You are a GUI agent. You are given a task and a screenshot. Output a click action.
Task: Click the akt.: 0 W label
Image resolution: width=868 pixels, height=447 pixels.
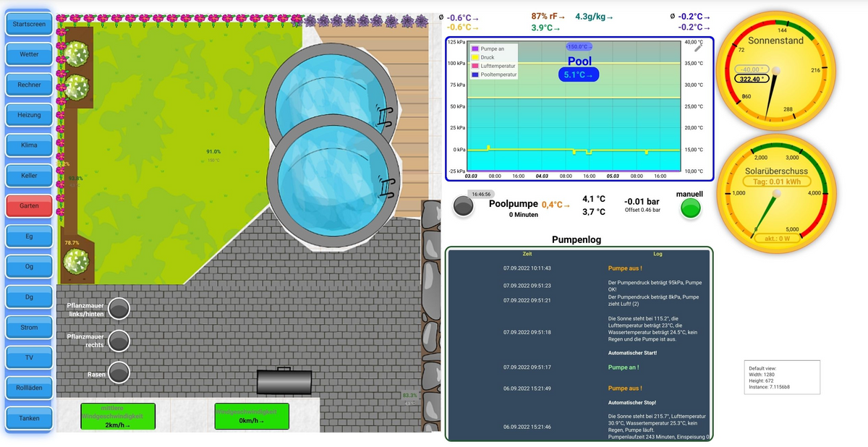(775, 237)
